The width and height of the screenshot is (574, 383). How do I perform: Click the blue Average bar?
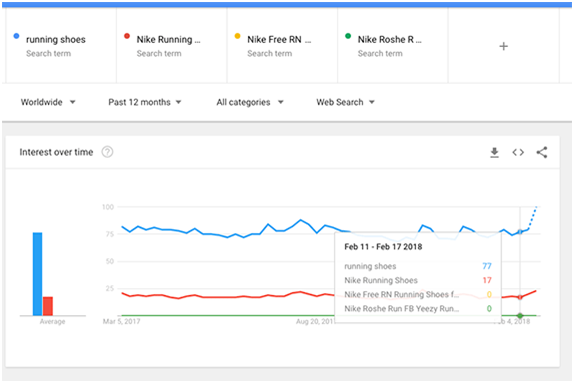tap(37, 274)
